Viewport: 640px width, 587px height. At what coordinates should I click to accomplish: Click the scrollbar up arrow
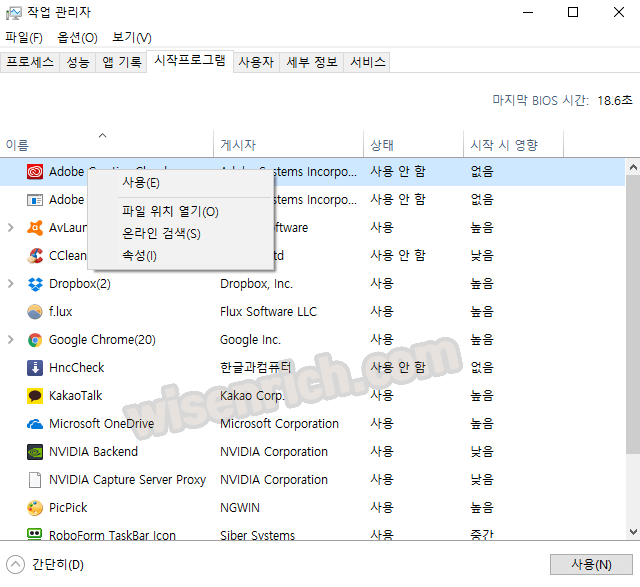coord(633,167)
